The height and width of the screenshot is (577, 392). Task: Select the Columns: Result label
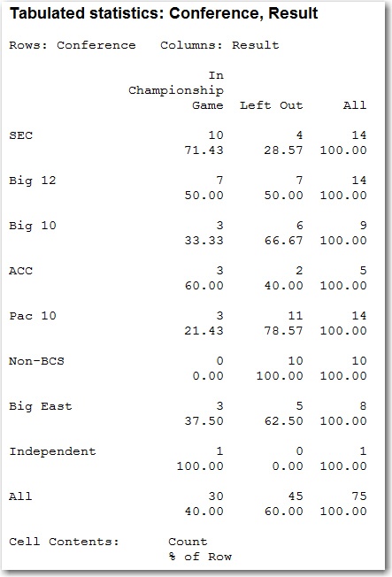[x=219, y=45]
